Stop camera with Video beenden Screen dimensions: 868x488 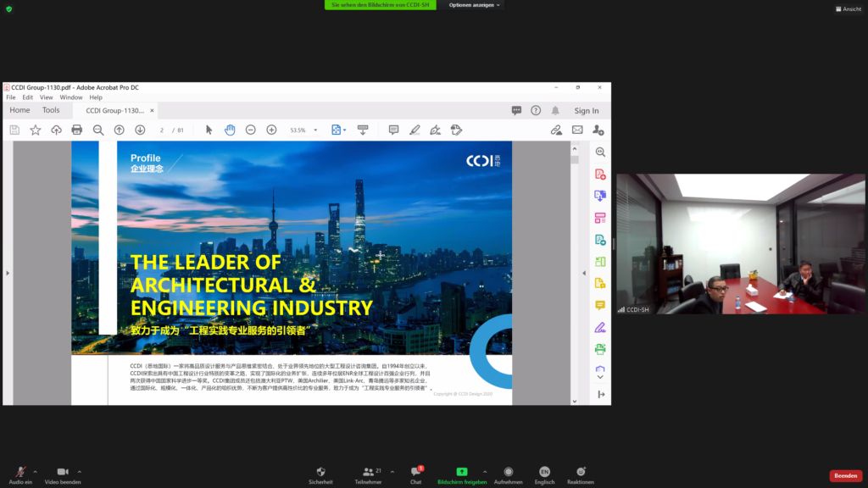62,474
